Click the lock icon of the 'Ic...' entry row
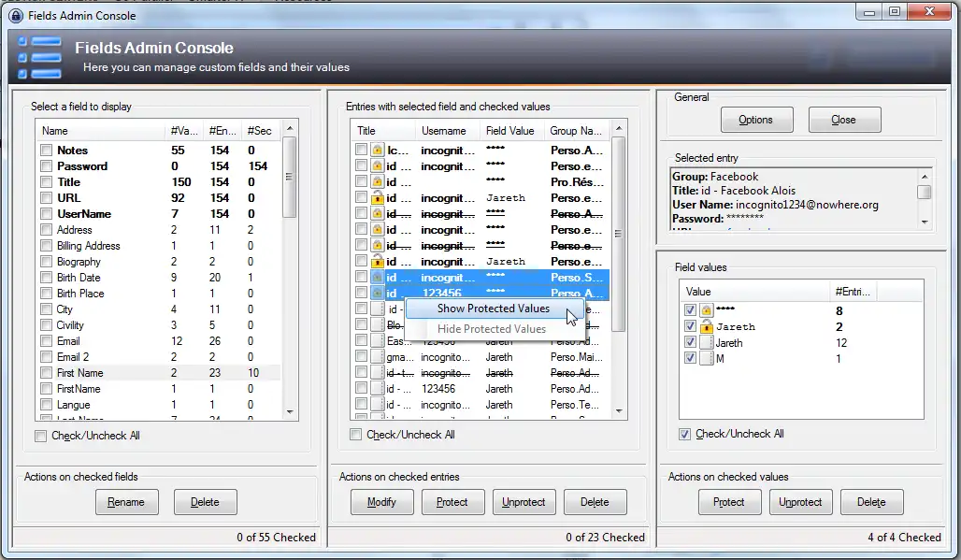961x560 pixels. (377, 151)
